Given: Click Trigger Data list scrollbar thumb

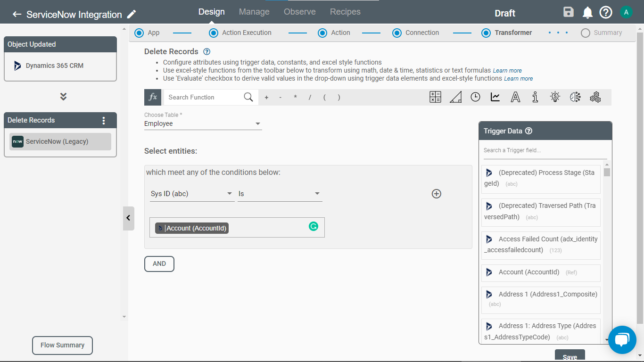Looking at the screenshot, I should [607, 172].
